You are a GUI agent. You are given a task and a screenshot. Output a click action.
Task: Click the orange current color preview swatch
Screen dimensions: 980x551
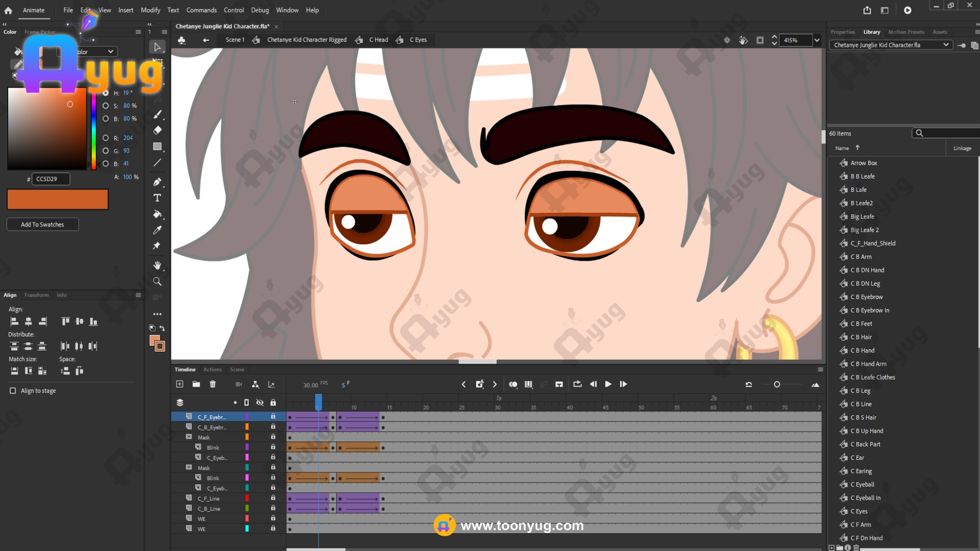click(58, 199)
